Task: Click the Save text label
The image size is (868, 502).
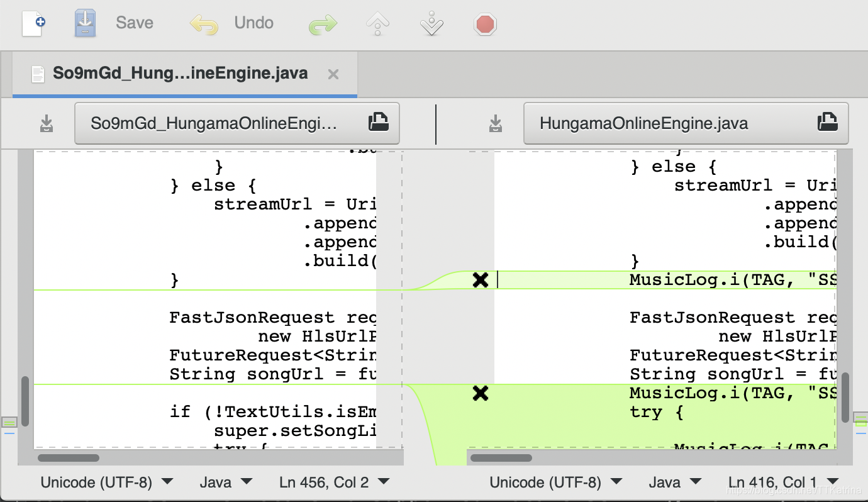Action: (134, 23)
